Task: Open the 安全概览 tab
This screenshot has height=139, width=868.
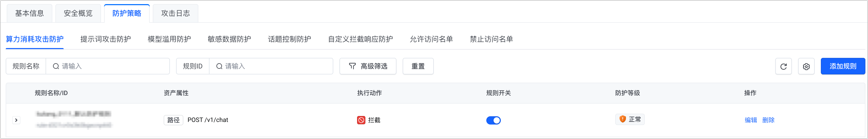Action: pos(78,13)
